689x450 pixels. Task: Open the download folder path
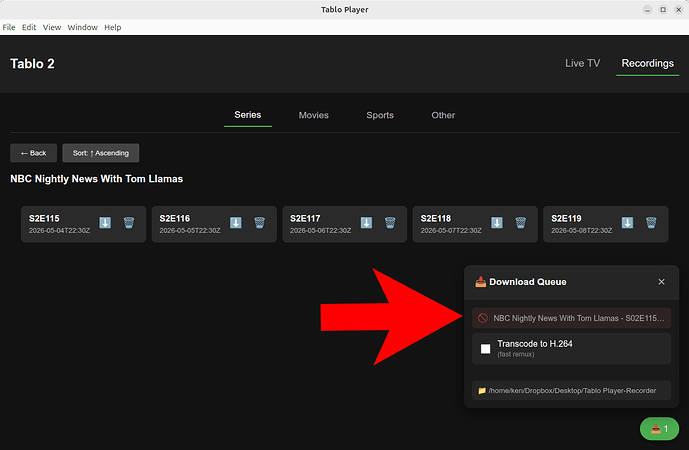[x=571, y=391]
